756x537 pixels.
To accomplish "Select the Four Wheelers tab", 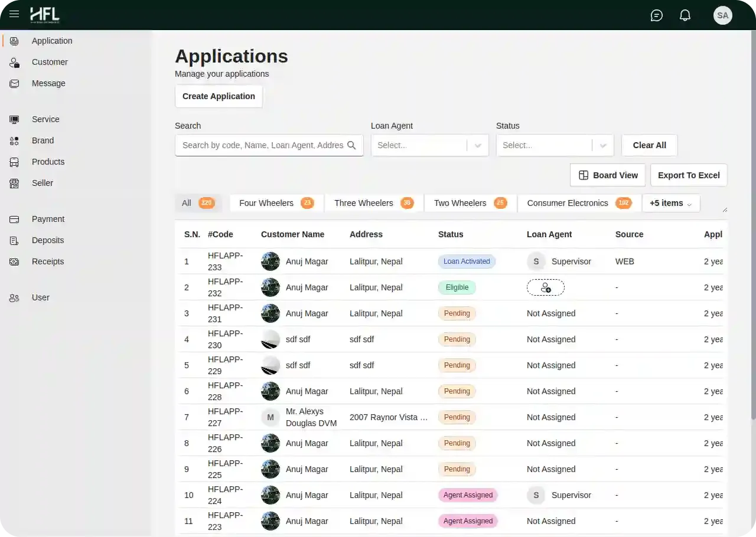I will 276,203.
